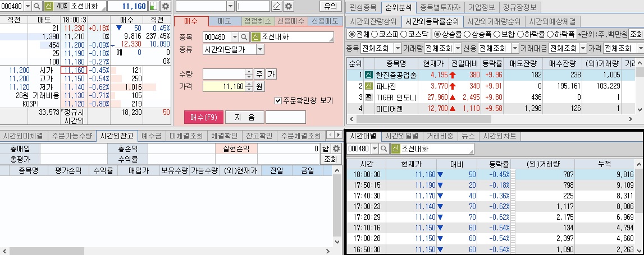Viewport: 644px width, 255px height.
Task: Switch to 신용매수 order tab
Action: 291,21
